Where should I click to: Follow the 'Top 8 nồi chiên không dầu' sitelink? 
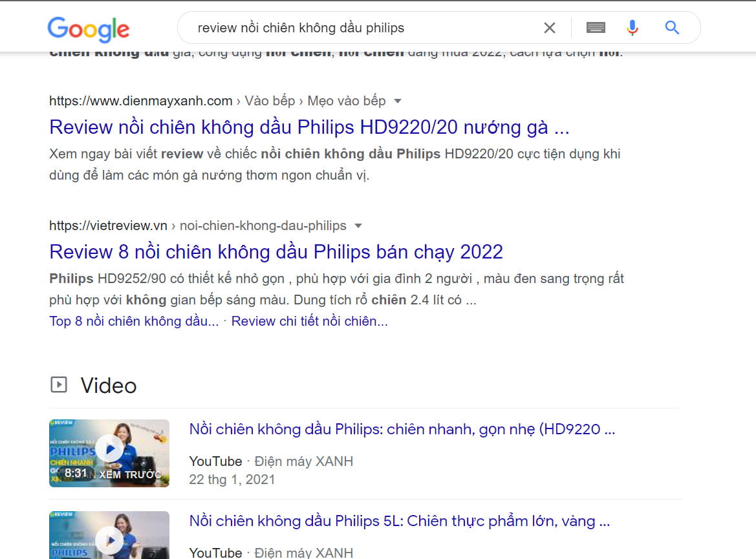point(134,321)
